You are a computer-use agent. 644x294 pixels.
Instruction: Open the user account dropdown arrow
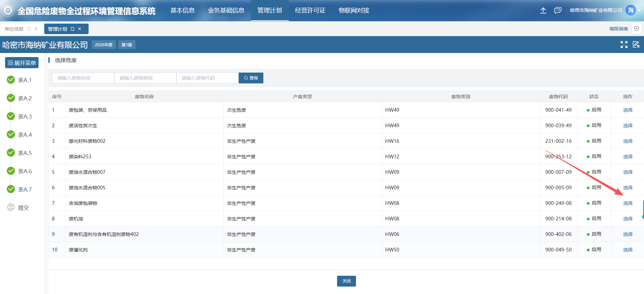640,10
